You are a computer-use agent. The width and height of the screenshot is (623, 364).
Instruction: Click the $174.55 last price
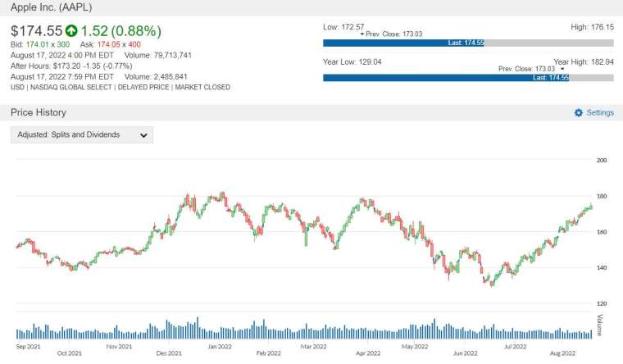[x=37, y=30]
